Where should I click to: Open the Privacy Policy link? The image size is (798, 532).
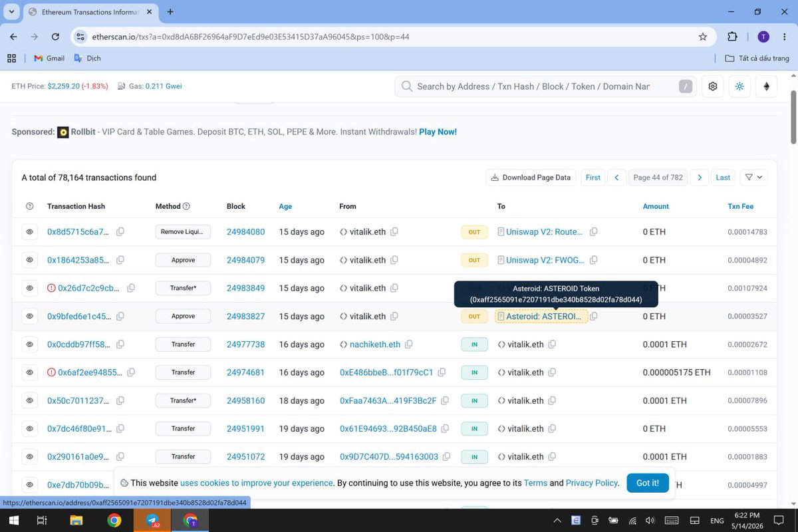pyautogui.click(x=592, y=483)
